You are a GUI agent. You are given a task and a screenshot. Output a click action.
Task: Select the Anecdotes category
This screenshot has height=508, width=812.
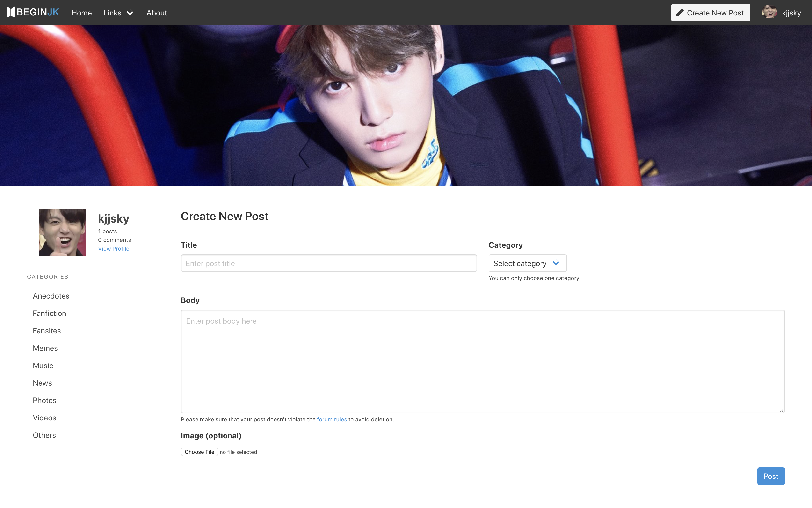tap(51, 296)
